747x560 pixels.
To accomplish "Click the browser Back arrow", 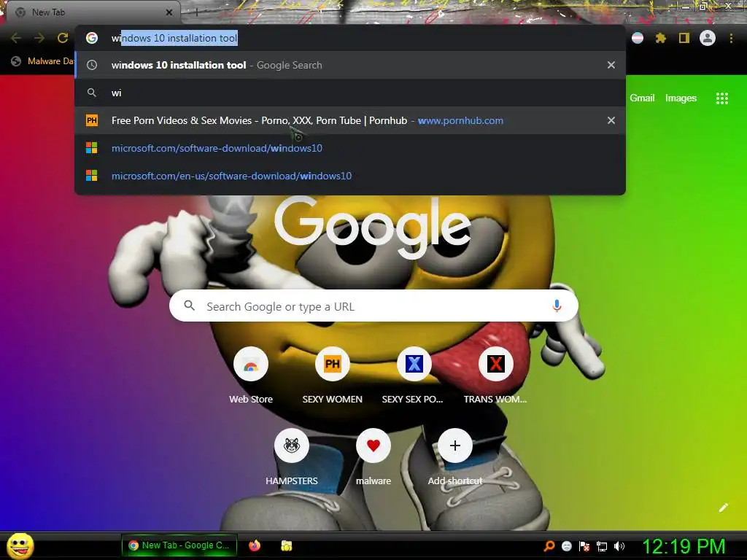I will (16, 38).
